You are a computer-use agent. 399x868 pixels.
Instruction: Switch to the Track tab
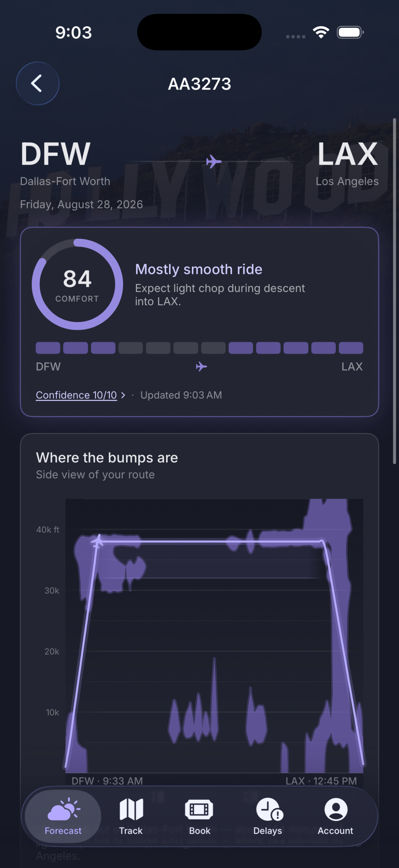[x=131, y=816]
